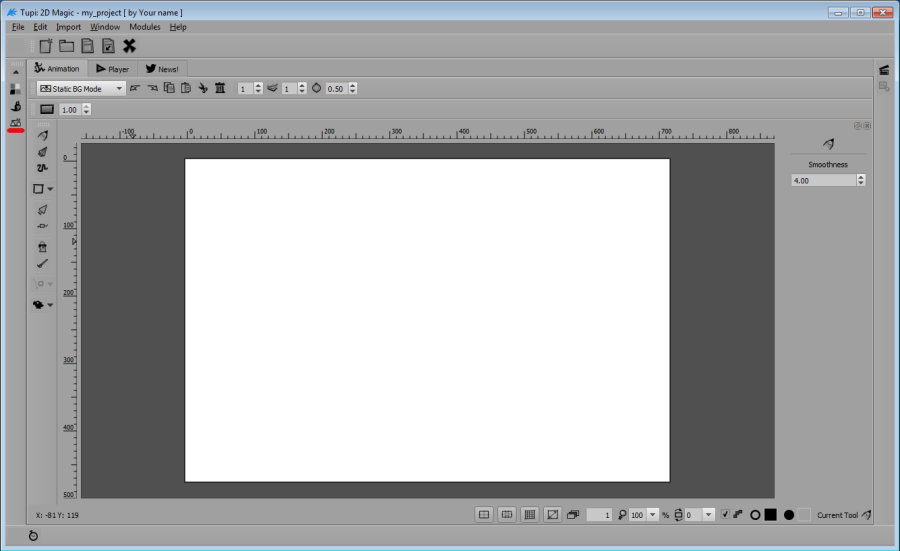Toggle the checkbox in bottom status bar

pos(725,515)
